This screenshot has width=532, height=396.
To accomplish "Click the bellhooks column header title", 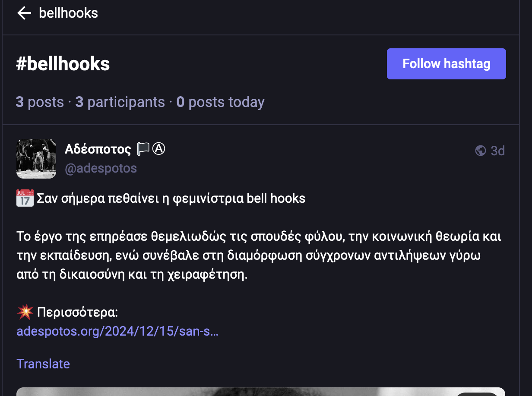I will (68, 13).
